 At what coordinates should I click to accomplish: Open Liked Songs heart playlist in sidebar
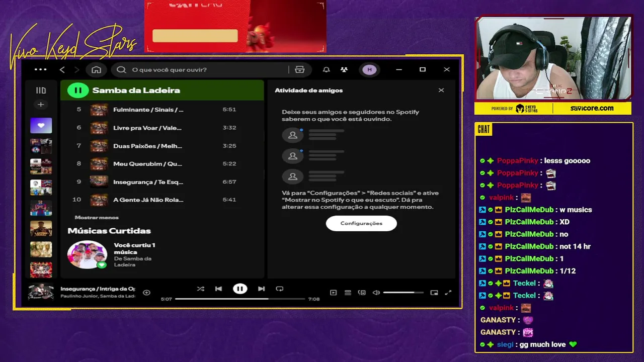pyautogui.click(x=41, y=126)
